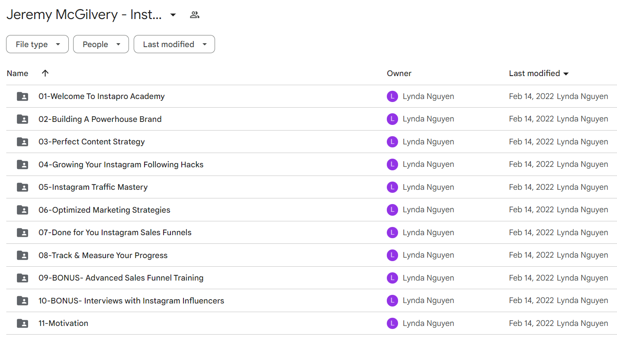Open 05-Instagram Traffic Mastery folder name
The width and height of the screenshot is (617, 364).
click(x=93, y=187)
